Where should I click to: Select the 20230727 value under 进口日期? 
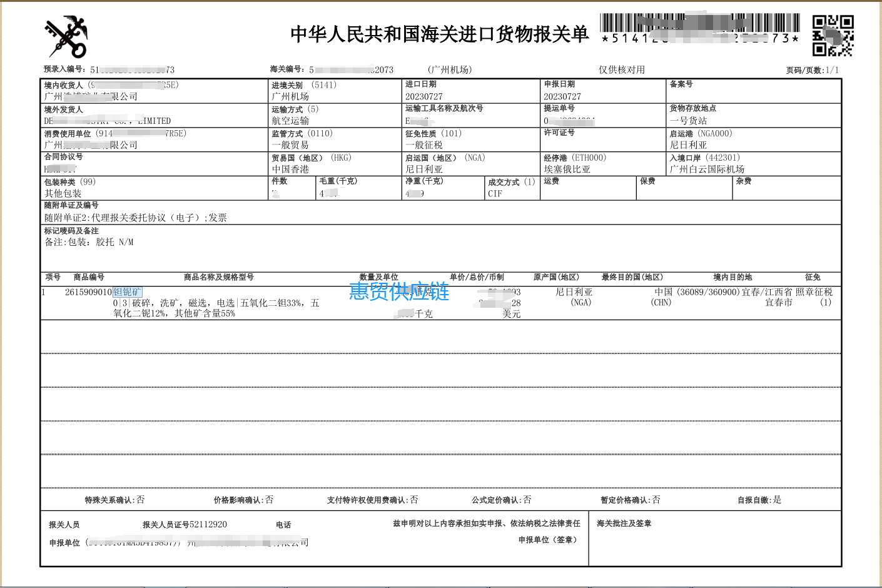point(423,96)
